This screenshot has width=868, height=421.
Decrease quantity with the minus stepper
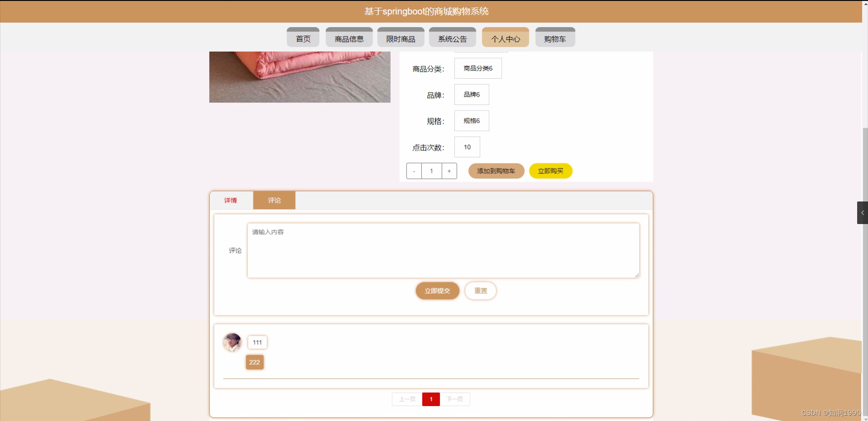pyautogui.click(x=414, y=171)
